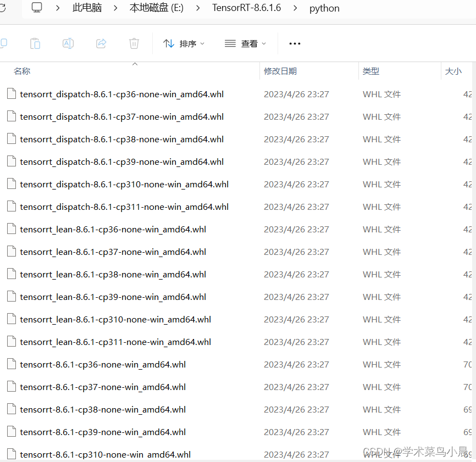Select tensorrt_lean-8.6.1-cp310-none-win_amd64.whl file name
This screenshot has height=462, width=476.
115,319
